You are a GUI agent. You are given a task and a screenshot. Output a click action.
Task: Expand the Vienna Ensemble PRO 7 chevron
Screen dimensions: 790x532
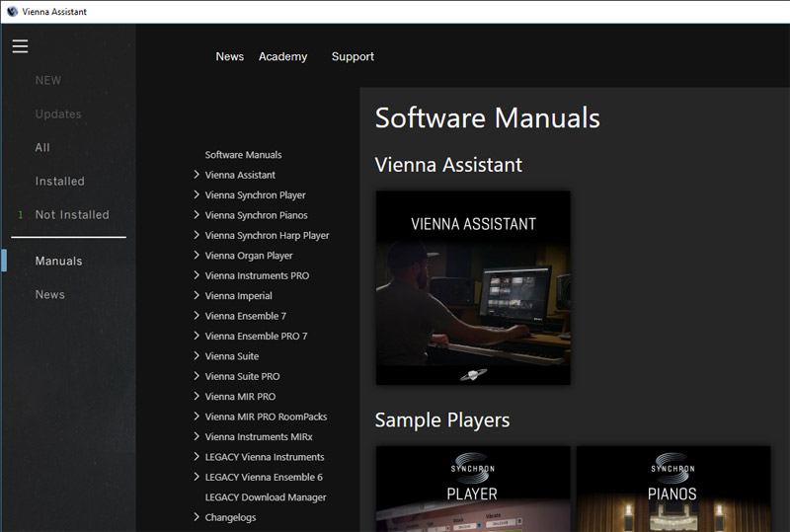(x=197, y=336)
